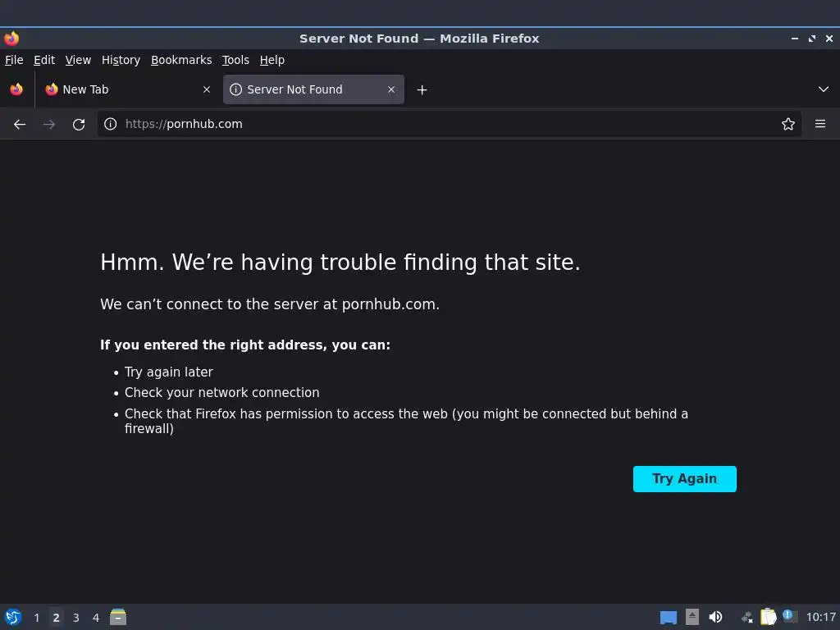
Task: Switch to workspace 1
Action: (36, 618)
